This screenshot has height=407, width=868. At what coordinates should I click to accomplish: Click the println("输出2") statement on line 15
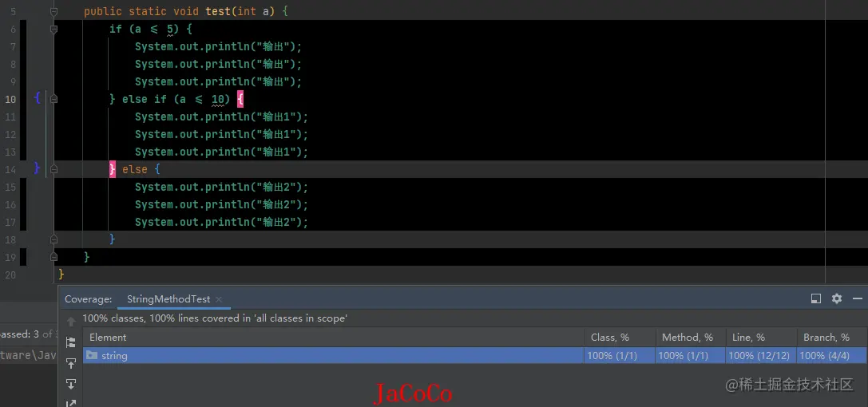221,187
